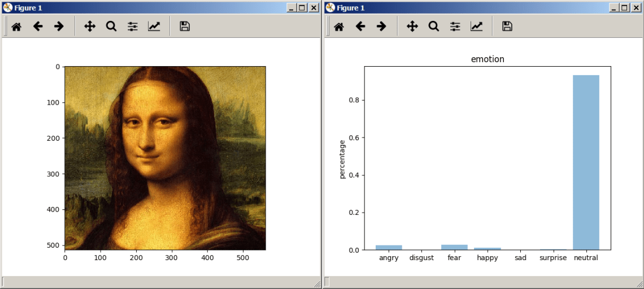Close the left Figure 1 window
644x289 pixels.
(x=314, y=7)
